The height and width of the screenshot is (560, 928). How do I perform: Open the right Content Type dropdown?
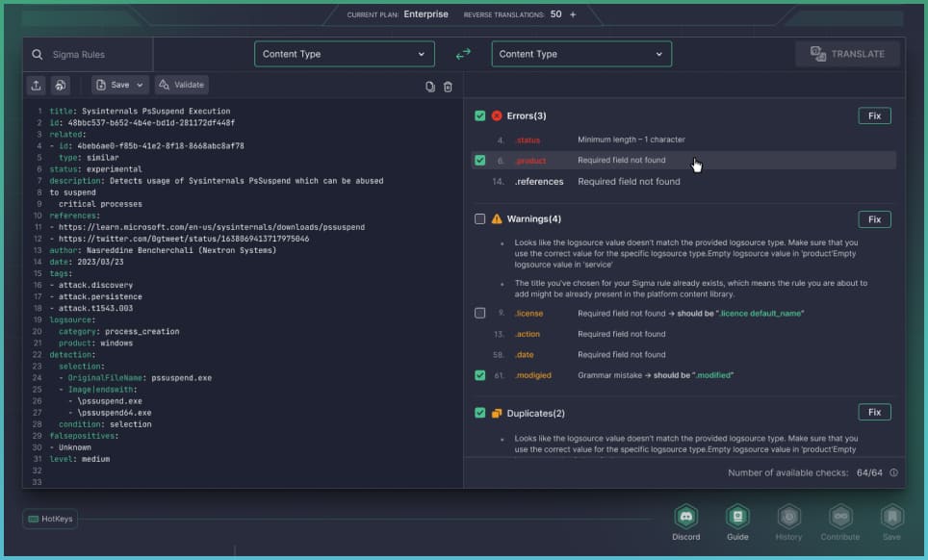581,54
